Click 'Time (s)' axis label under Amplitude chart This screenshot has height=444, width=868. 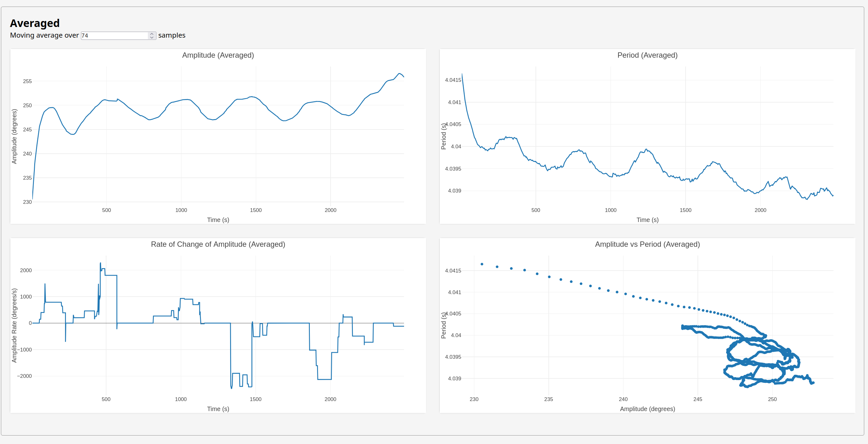click(x=218, y=220)
